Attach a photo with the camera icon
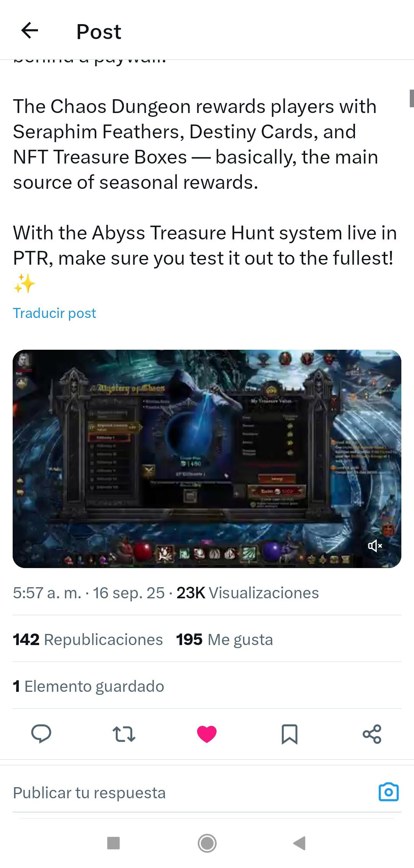Viewport: 414px width, 868px height. coord(388,792)
